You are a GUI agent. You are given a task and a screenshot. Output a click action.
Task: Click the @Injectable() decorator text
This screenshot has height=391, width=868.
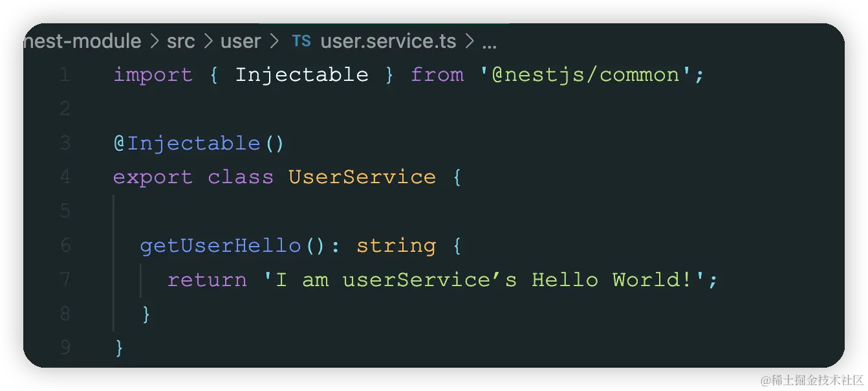point(199,143)
